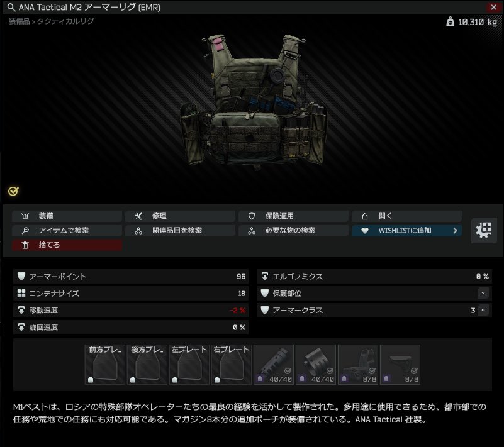Click the magnifier search icon in title bar
Image resolution: width=504 pixels, height=447 pixels.
pyautogui.click(x=11, y=7)
